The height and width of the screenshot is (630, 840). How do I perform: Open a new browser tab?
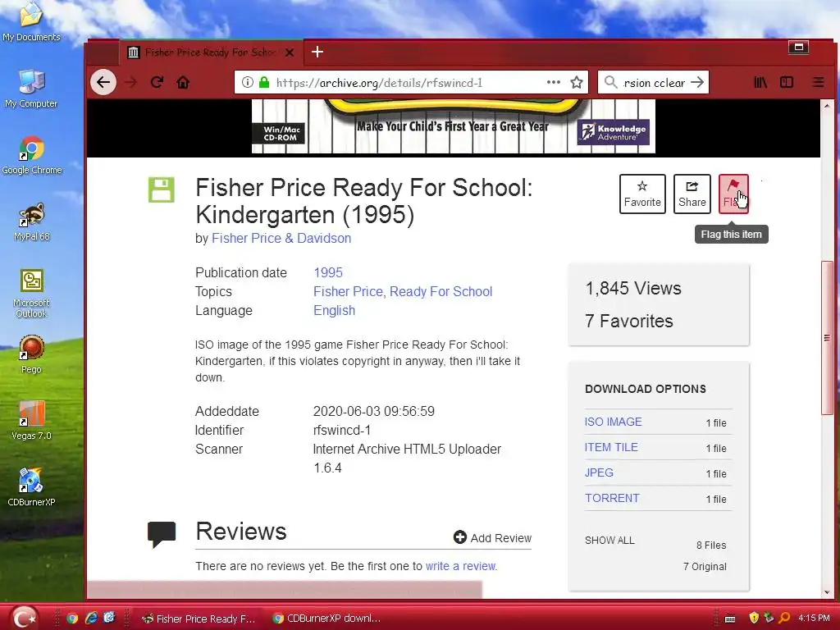coord(317,52)
